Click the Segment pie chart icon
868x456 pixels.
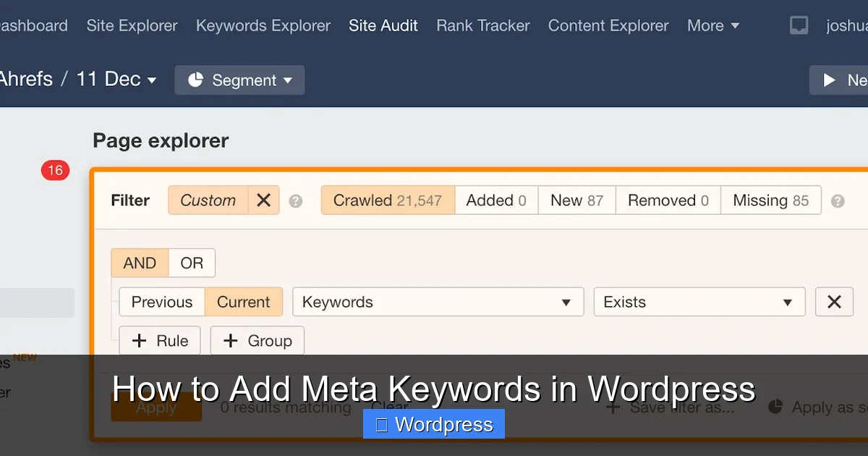196,80
